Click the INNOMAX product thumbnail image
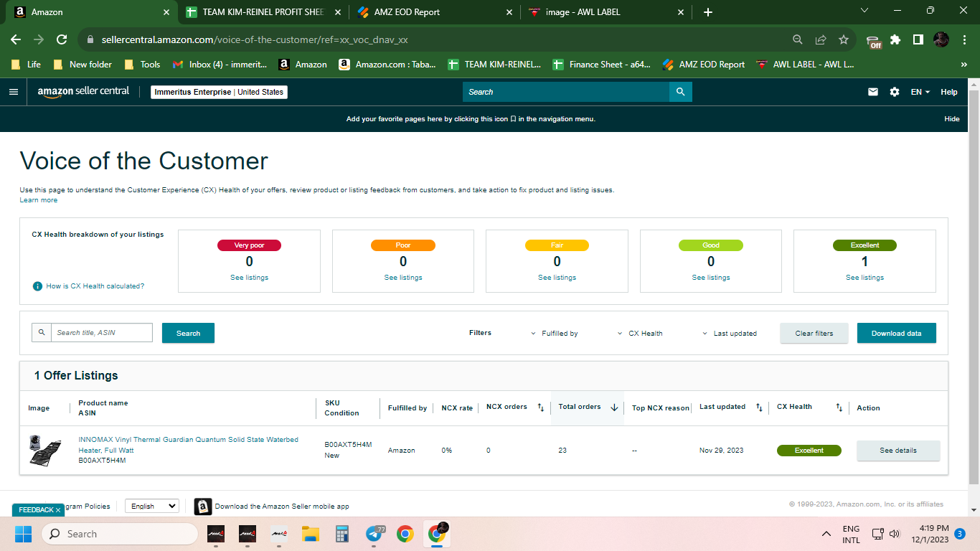Viewport: 980px width, 551px height. tap(44, 450)
